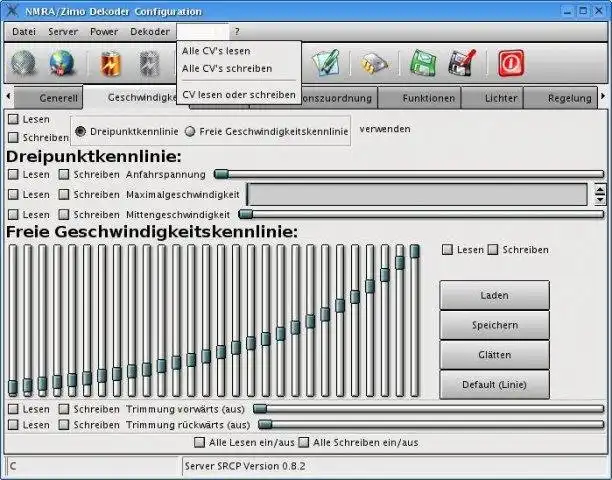Image resolution: width=612 pixels, height=480 pixels.
Task: Click the Laden button
Action: (x=495, y=295)
